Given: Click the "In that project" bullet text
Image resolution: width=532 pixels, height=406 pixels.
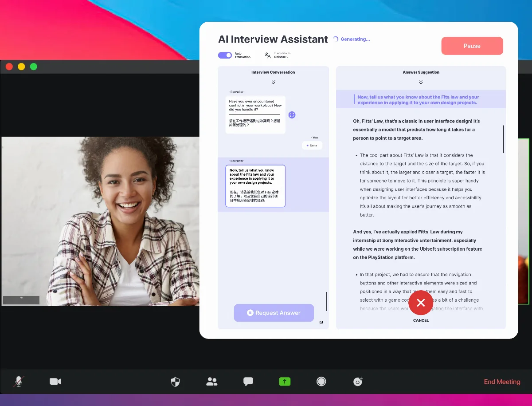Looking at the screenshot, I should (421, 292).
